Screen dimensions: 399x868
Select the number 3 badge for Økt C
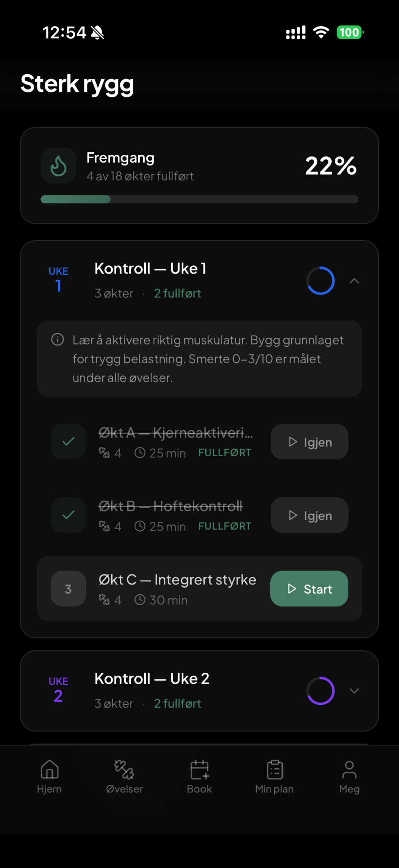pyautogui.click(x=68, y=589)
